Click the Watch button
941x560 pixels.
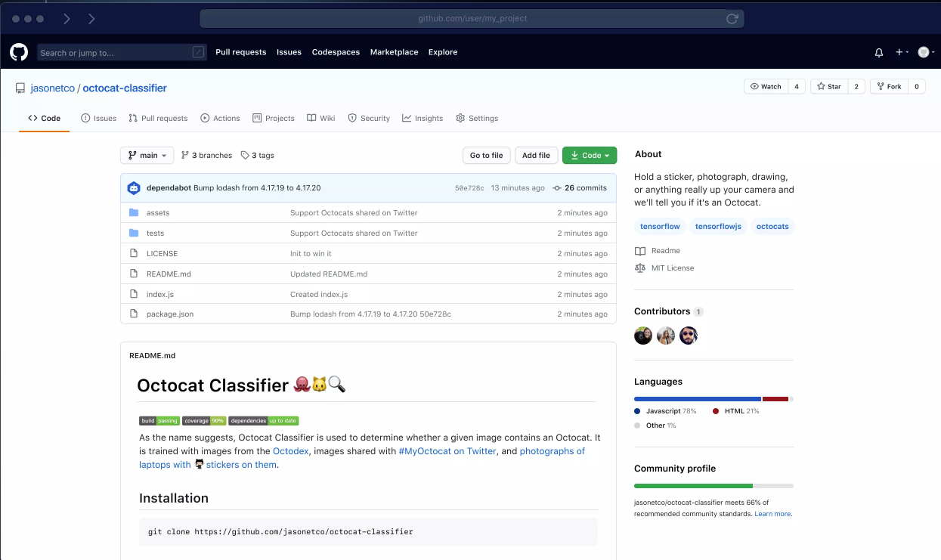point(766,87)
